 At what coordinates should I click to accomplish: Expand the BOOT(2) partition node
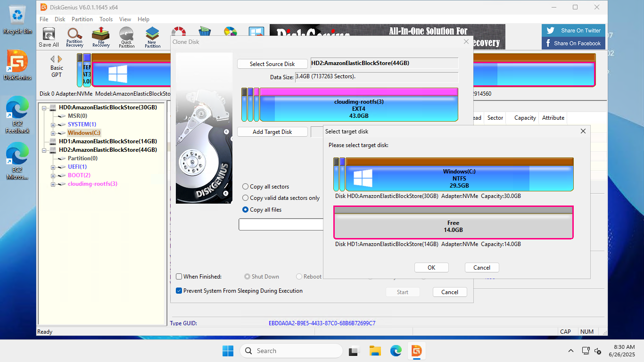tap(53, 175)
